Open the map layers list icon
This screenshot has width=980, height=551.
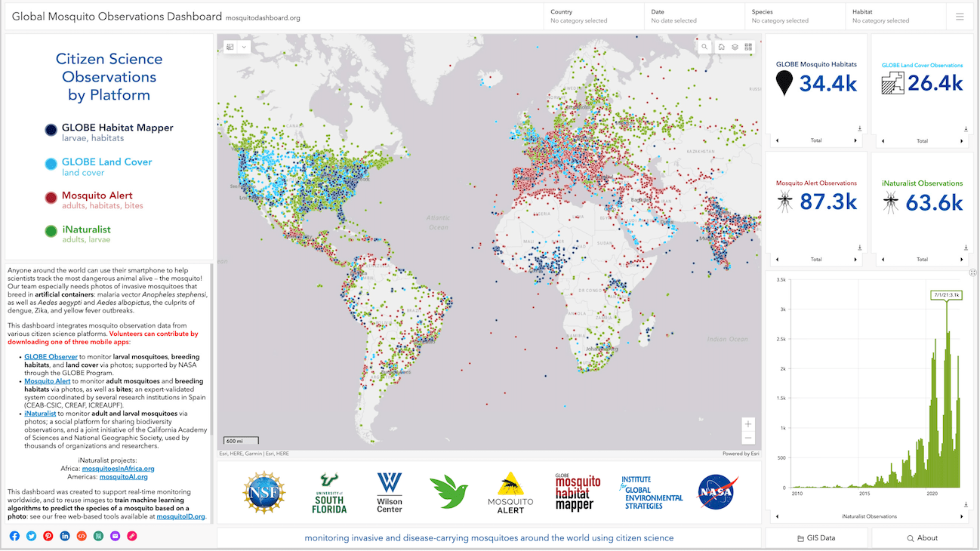(735, 47)
